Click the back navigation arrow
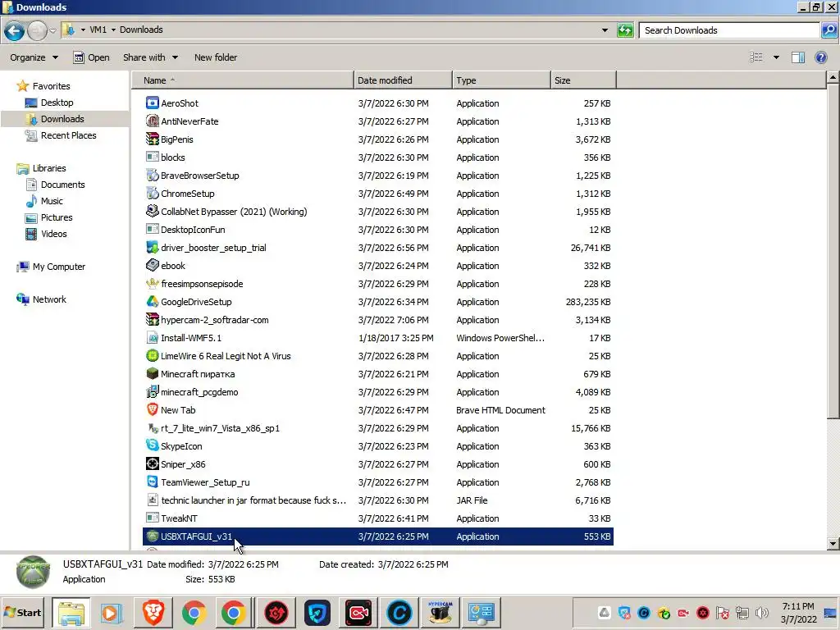This screenshot has height=630, width=840. (x=15, y=30)
